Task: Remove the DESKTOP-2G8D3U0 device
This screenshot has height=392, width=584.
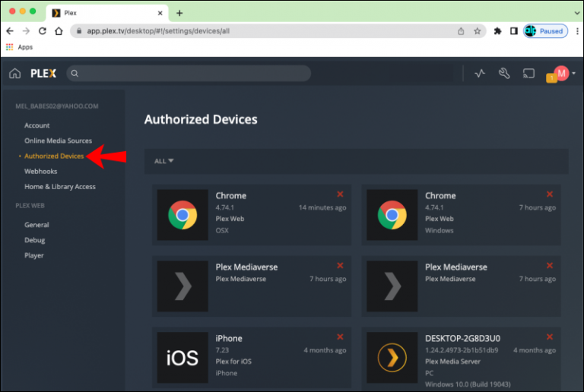Action: 550,337
